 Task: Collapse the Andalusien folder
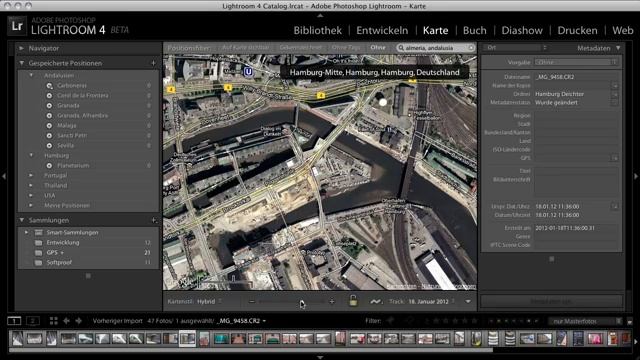[x=31, y=76]
